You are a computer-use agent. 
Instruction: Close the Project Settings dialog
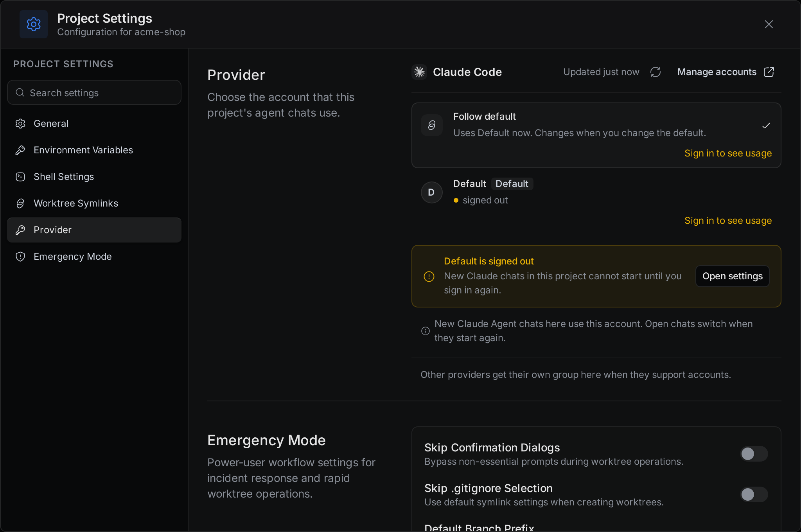pyautogui.click(x=769, y=24)
